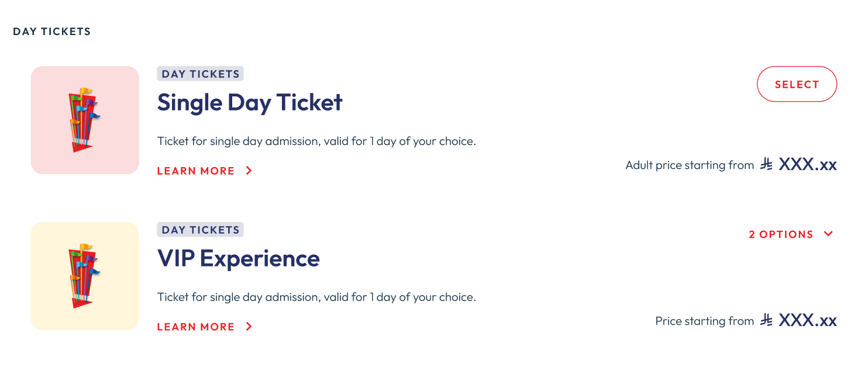Click the Single Day Ticket flags logo thumbnail
Screen dimensions: 868x374
pyautogui.click(x=85, y=120)
